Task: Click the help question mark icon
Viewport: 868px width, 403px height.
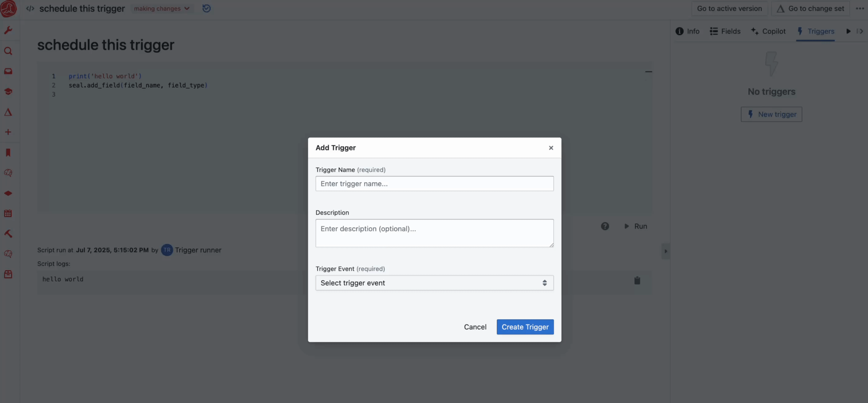Action: tap(605, 226)
